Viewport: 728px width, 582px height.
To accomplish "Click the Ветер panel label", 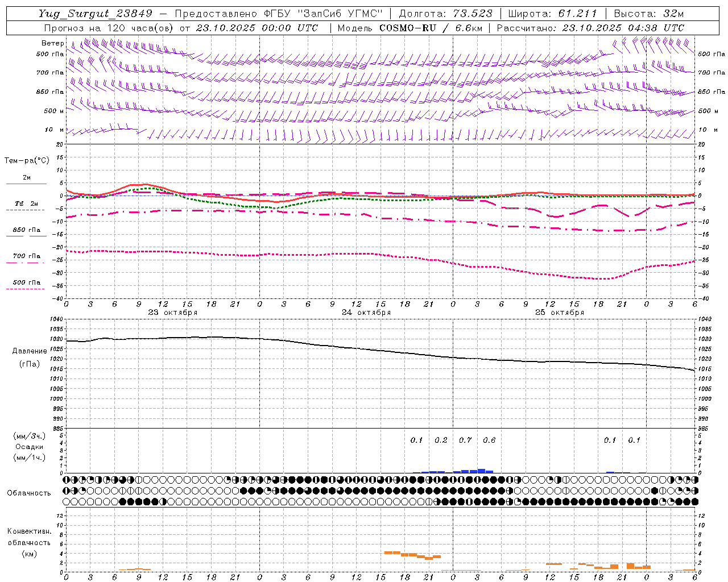I will coord(53,43).
